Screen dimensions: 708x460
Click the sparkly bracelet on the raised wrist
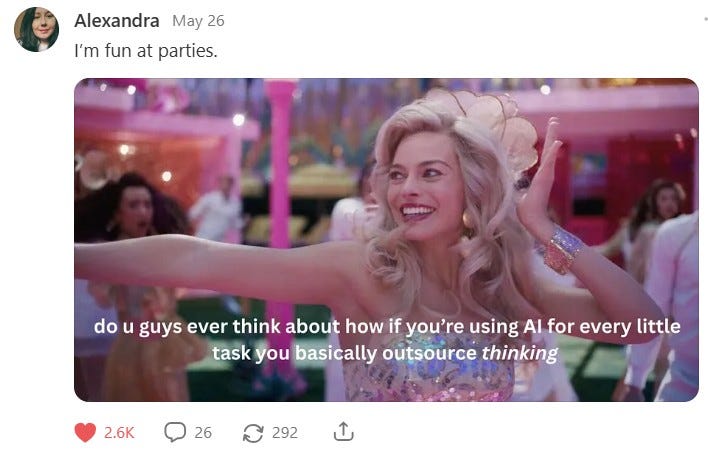tap(562, 249)
